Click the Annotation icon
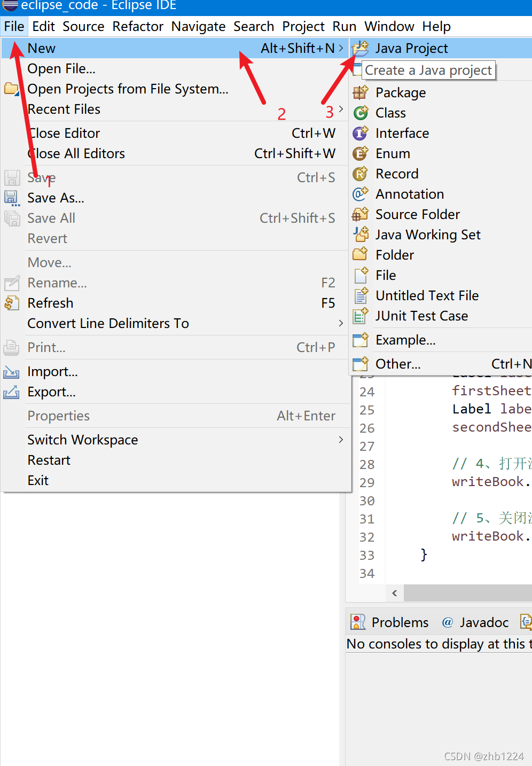Image resolution: width=532 pixels, height=766 pixels. click(x=361, y=194)
